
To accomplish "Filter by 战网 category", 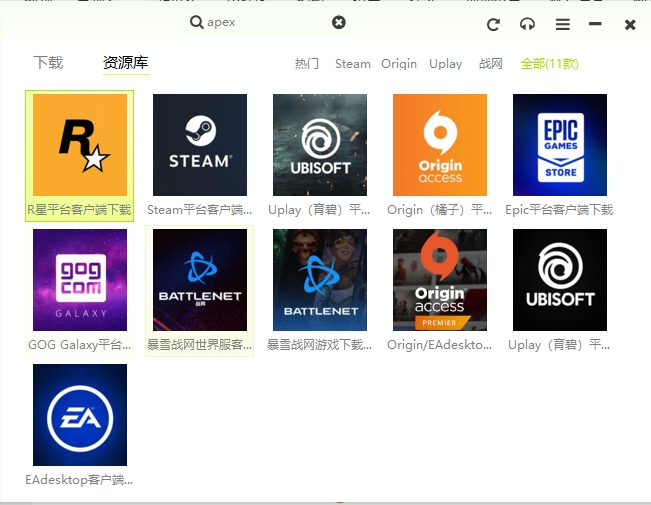I will tap(491, 64).
